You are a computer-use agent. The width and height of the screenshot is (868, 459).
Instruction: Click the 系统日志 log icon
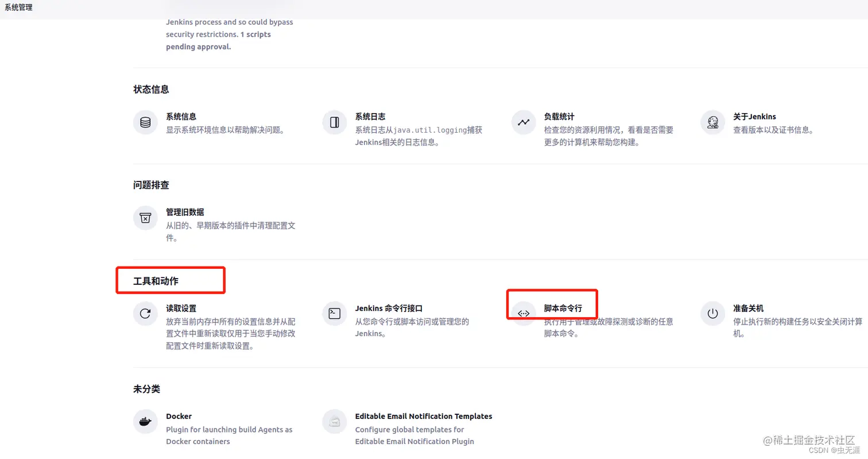click(334, 122)
